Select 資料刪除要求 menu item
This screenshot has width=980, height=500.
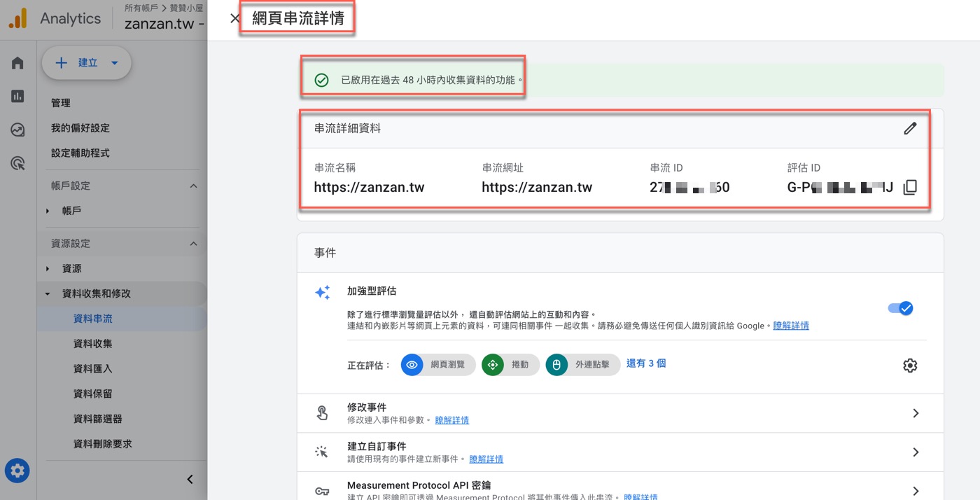point(103,444)
